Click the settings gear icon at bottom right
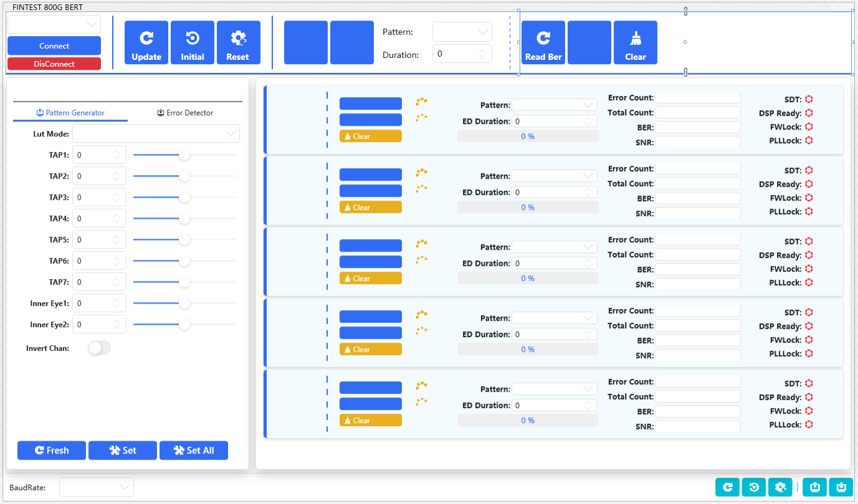 tap(780, 487)
